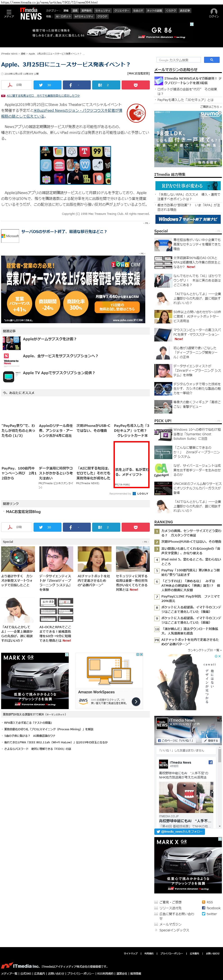Click the ITmedia Inc. footer logo
This screenshot has width=223, height=980.
20,966
